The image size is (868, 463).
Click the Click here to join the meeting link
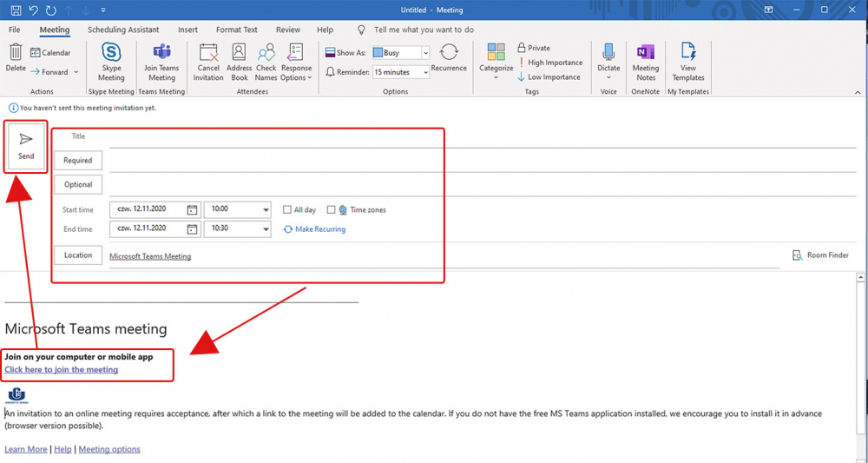coord(62,369)
